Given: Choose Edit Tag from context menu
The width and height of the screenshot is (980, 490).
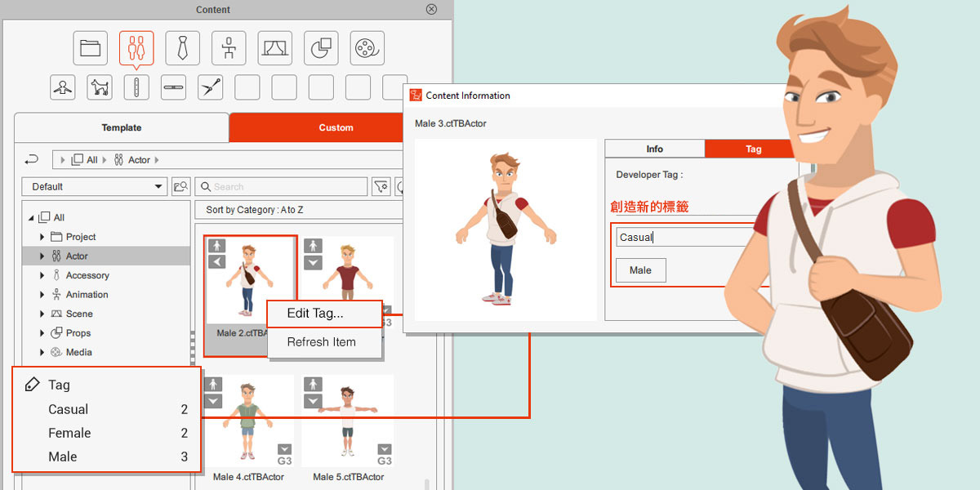Looking at the screenshot, I should tap(315, 314).
